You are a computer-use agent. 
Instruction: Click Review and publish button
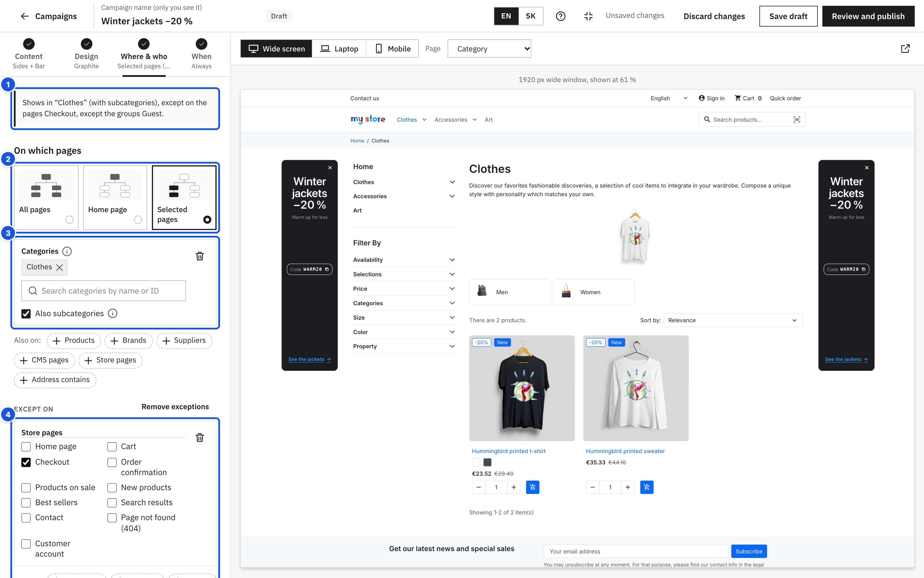click(x=868, y=16)
